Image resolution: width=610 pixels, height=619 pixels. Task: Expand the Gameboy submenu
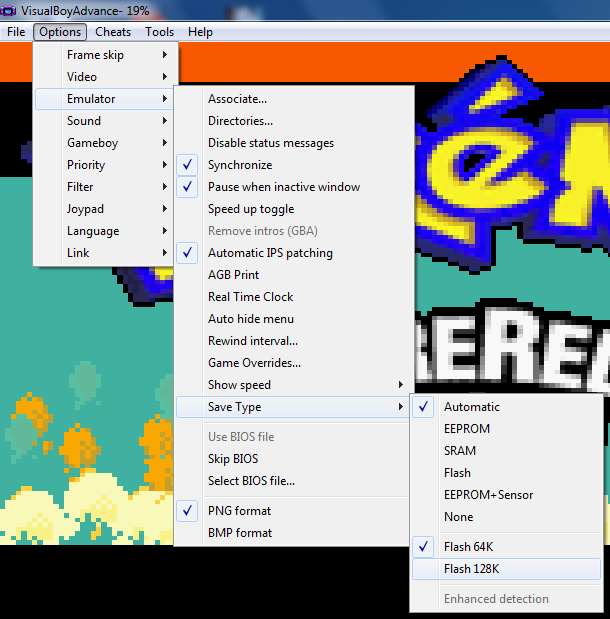tap(104, 143)
